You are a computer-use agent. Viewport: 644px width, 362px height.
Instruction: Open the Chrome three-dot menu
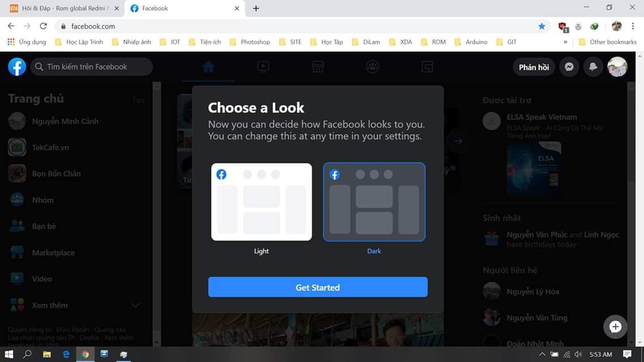(633, 26)
